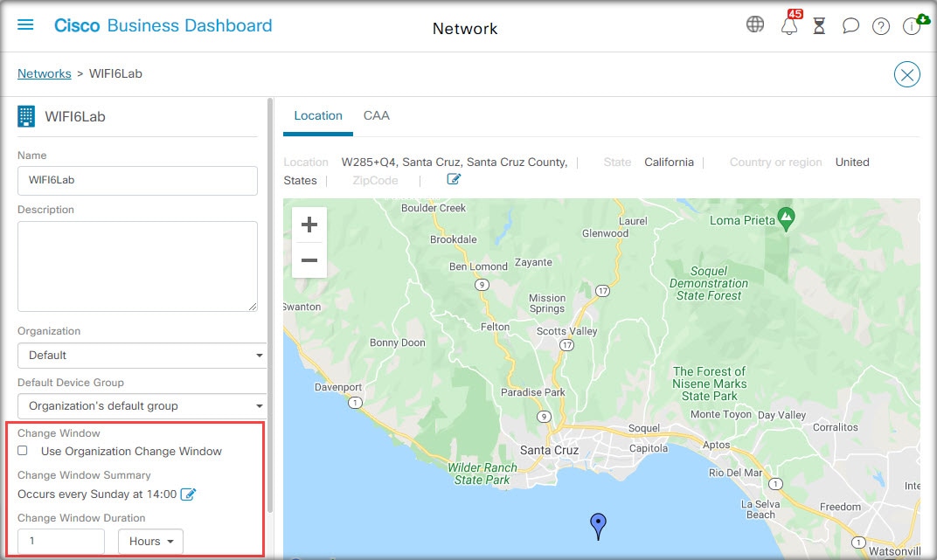The image size is (937, 560).
Task: Click Santa Cruz label on map
Action: coord(549,450)
